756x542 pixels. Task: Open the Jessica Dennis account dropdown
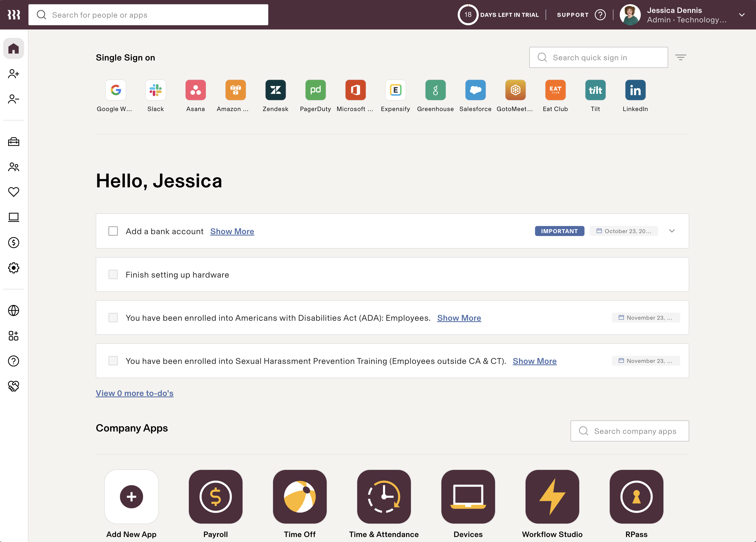(742, 15)
